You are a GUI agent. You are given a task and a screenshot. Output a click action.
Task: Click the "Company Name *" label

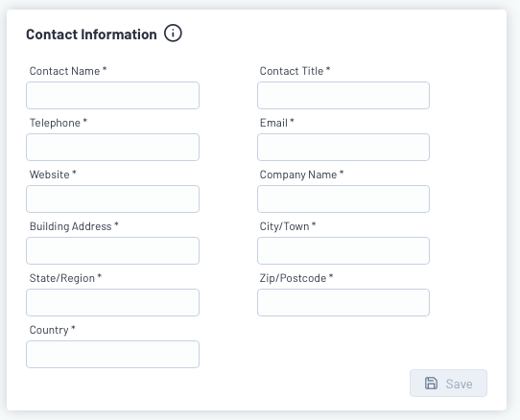(301, 175)
